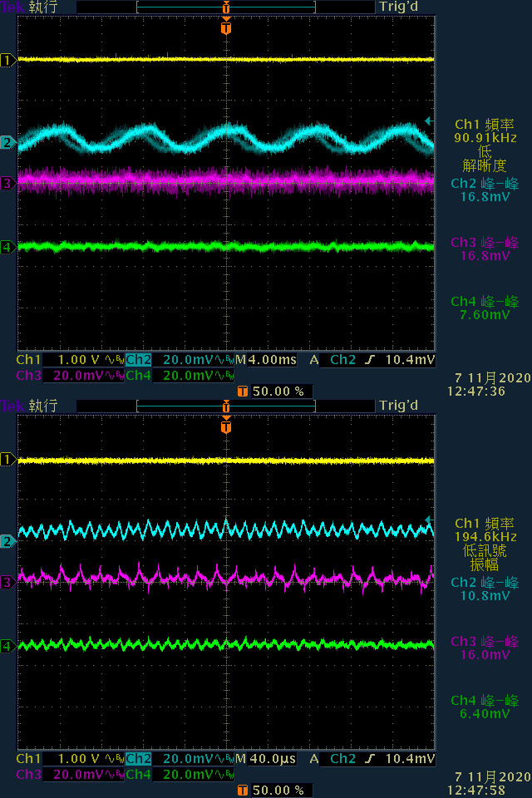Click the orange trigger T marker atop the 4.00ms graticule
The image size is (532, 798).
tap(226, 26)
